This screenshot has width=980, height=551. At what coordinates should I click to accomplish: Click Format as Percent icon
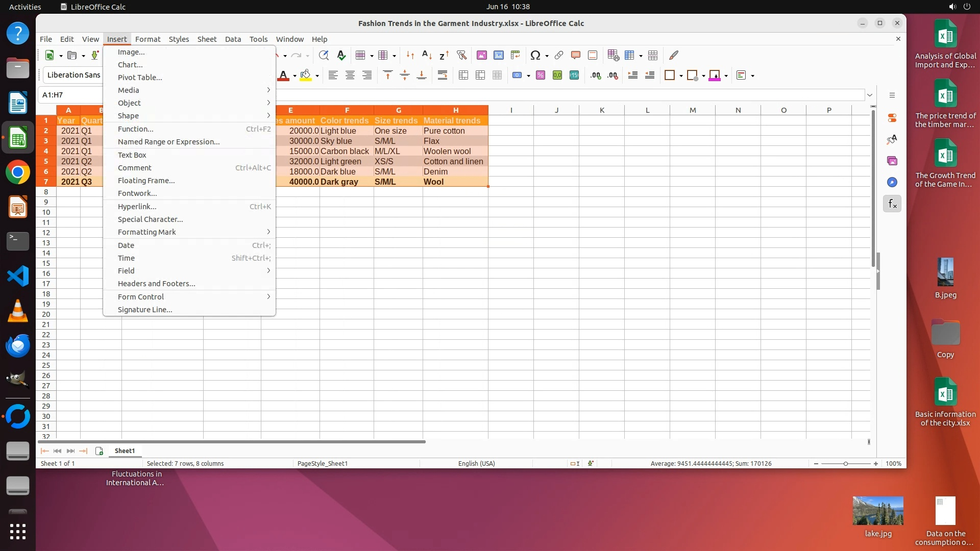(x=541, y=76)
